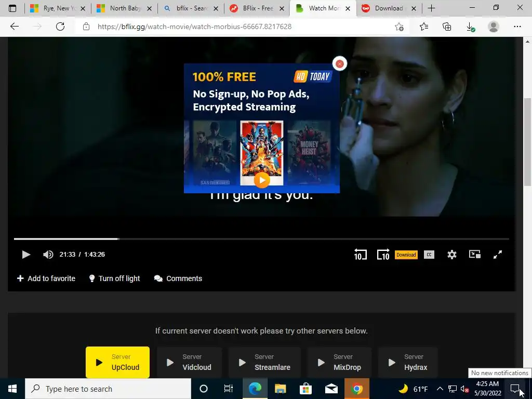Image resolution: width=532 pixels, height=399 pixels.
Task: Open Edge Settings and more menu
Action: 517,26
